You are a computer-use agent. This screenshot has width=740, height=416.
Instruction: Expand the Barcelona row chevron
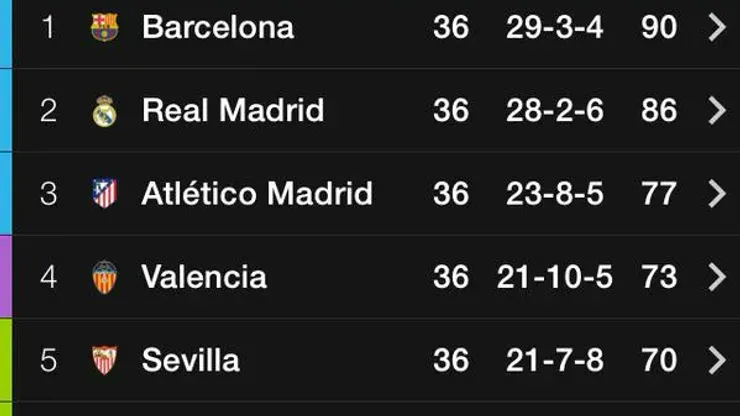click(x=716, y=27)
